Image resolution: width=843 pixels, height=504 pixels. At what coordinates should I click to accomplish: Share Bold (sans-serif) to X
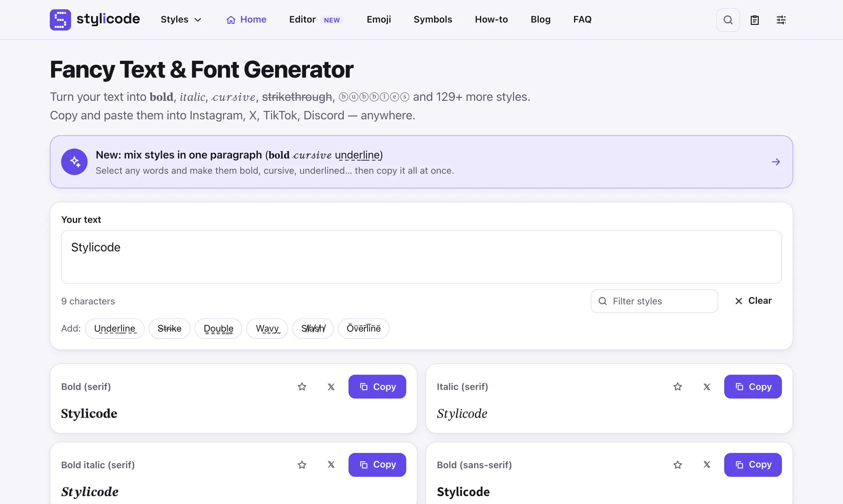click(706, 465)
